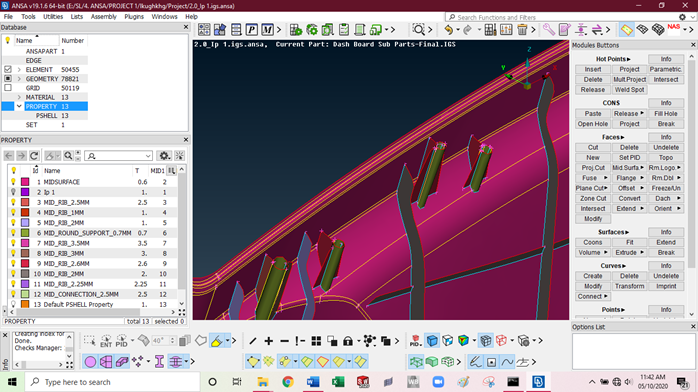Click the lock icon in bottom toolbar
Screen dimensions: 698x392
[348, 341]
